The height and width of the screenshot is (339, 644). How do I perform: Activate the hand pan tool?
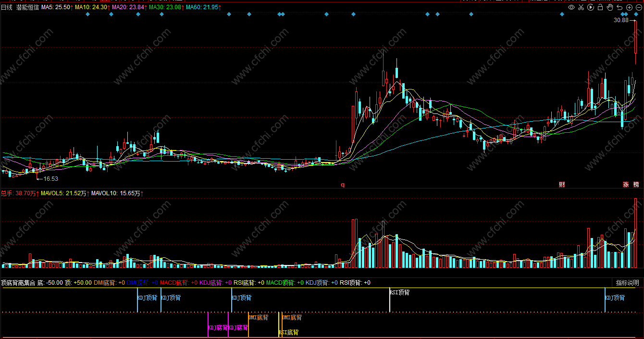(610, 7)
